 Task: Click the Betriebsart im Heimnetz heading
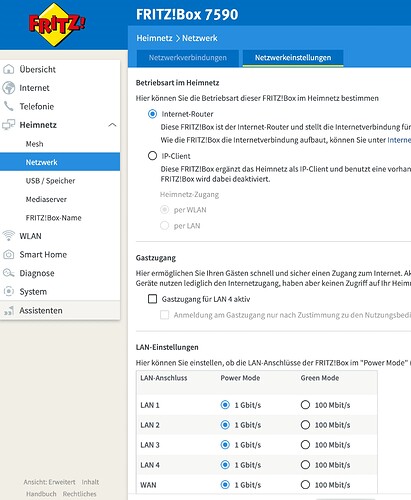click(x=177, y=83)
